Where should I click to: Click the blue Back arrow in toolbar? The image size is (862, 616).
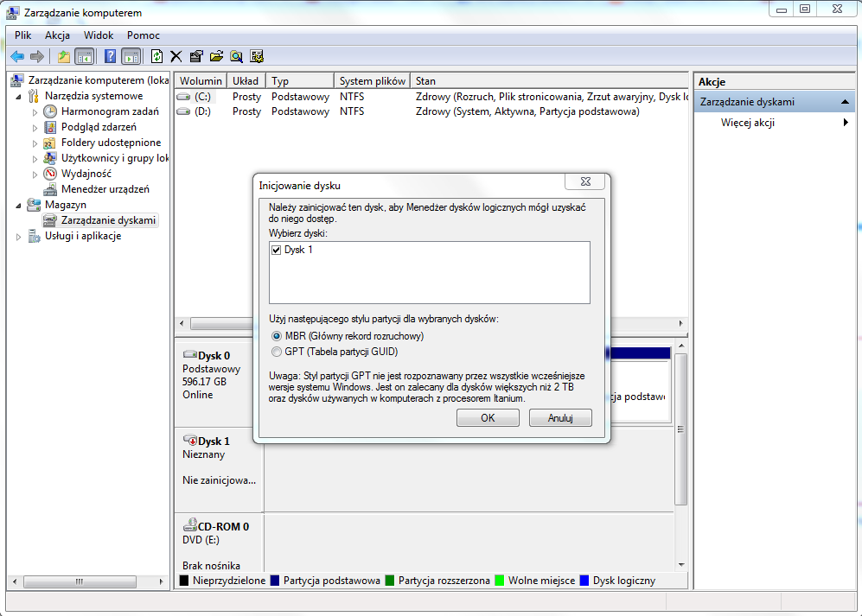tap(17, 56)
